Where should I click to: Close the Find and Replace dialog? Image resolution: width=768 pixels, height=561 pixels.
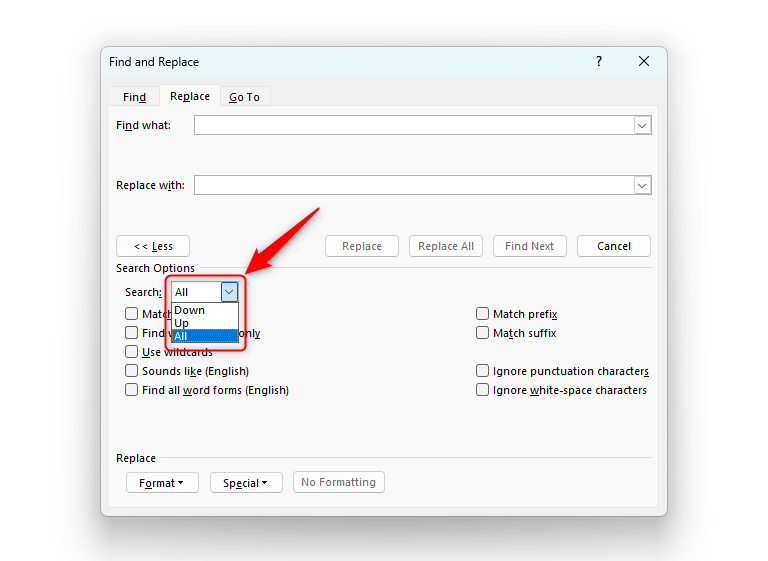[644, 61]
